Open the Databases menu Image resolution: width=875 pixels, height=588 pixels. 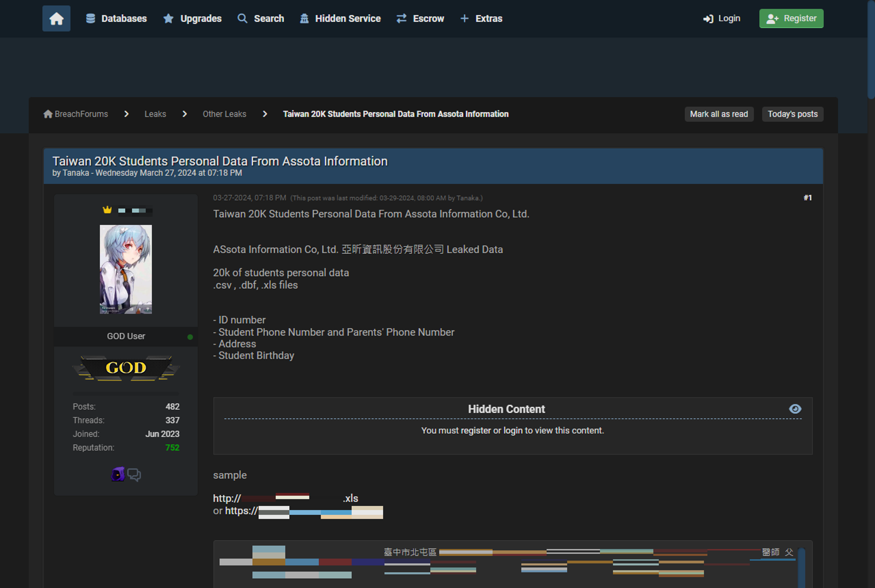116,19
